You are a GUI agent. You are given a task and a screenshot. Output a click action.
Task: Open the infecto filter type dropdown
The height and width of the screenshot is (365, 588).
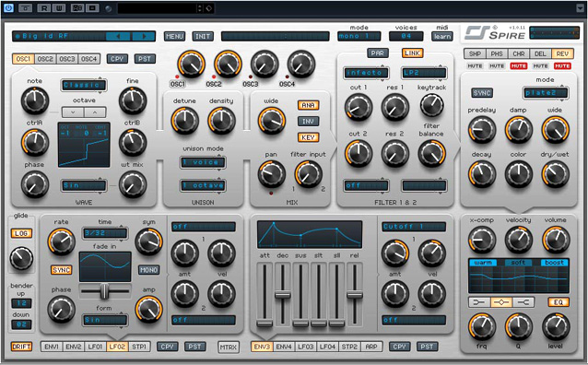(366, 73)
